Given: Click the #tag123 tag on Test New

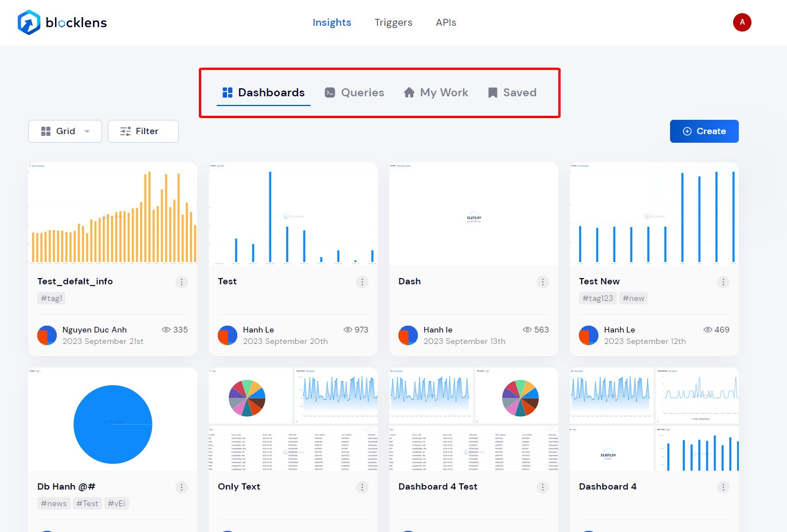Looking at the screenshot, I should [597, 298].
